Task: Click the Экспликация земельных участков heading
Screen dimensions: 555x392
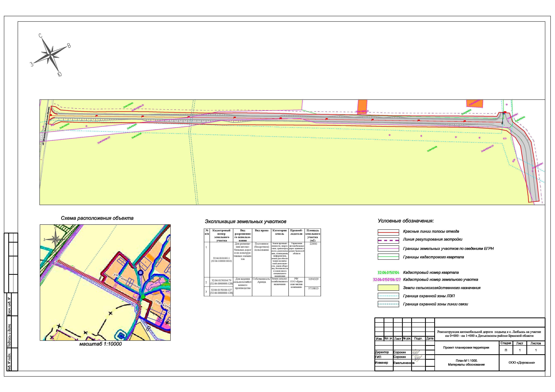Action: click(245, 221)
